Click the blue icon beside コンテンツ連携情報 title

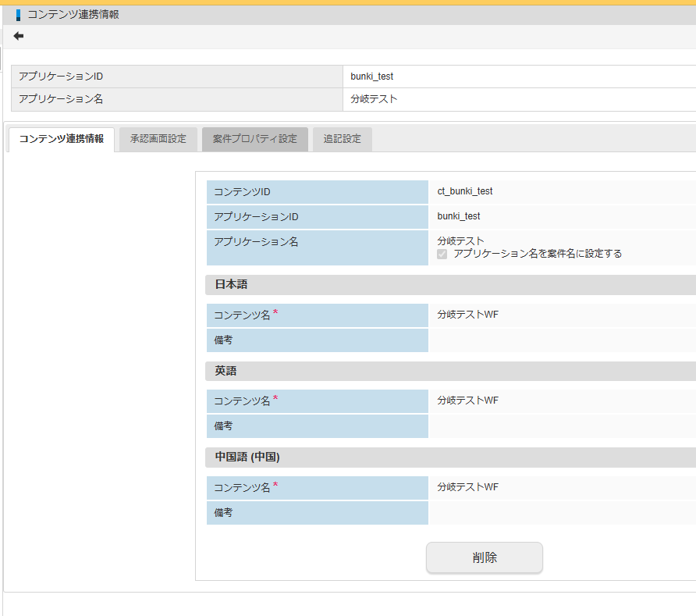(x=18, y=15)
